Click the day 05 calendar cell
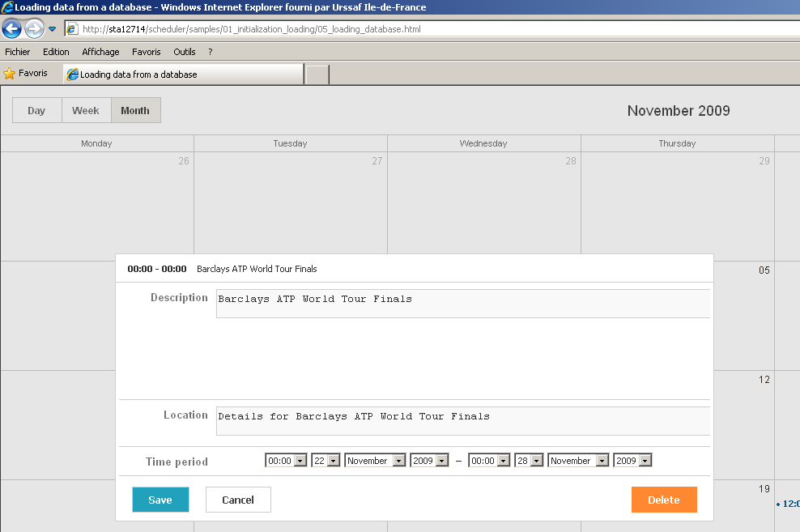 click(744, 316)
